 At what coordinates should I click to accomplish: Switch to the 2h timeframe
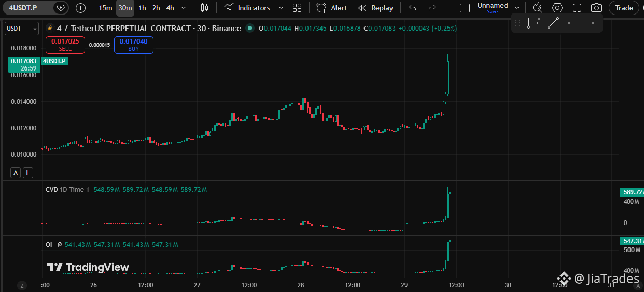[x=156, y=8]
